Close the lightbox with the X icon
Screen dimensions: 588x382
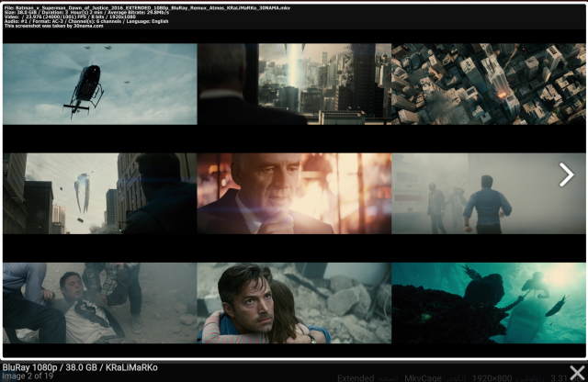click(x=577, y=373)
